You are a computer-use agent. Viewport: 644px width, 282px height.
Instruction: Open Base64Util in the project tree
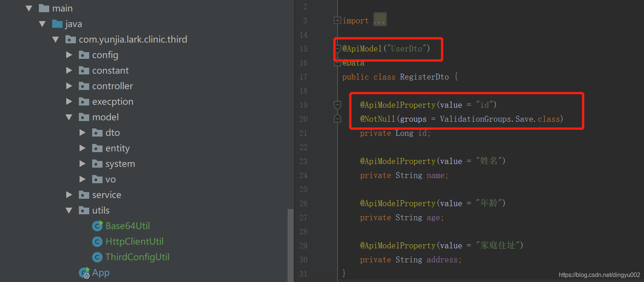[128, 226]
